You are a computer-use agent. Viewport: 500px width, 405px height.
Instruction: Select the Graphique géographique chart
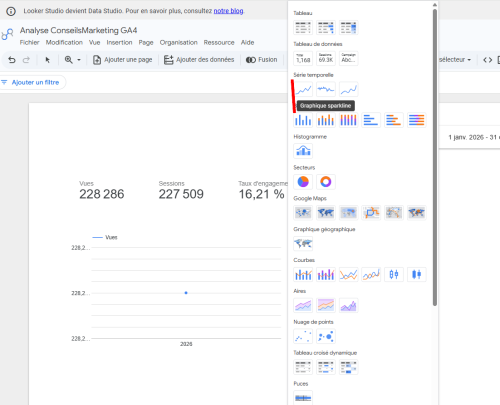pos(303,243)
